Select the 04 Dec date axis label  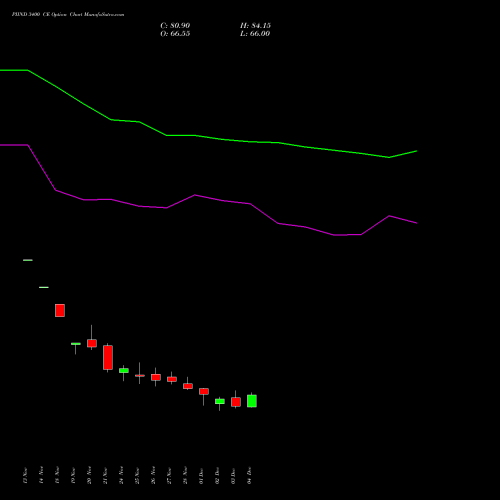point(250,476)
